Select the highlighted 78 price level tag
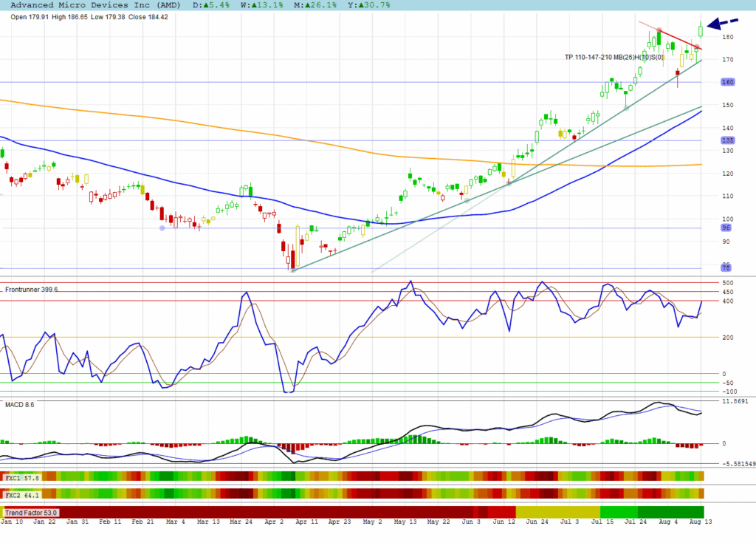 click(x=726, y=268)
